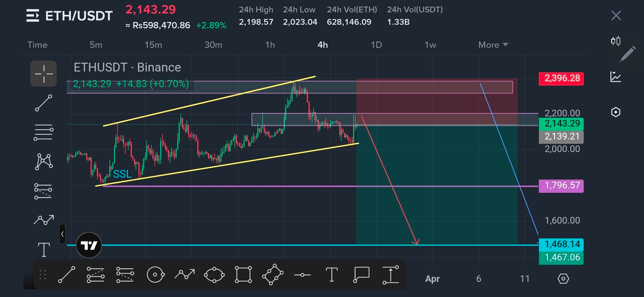This screenshot has width=644, height=297.
Task: Pick the rectangle shape tool
Action: pyautogui.click(x=243, y=274)
